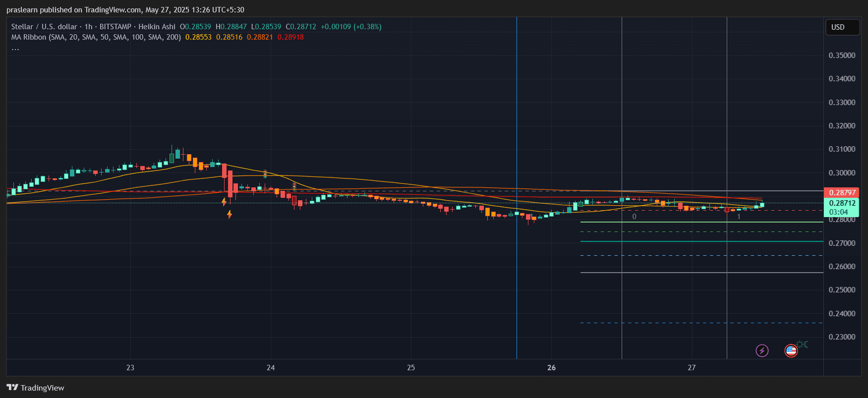Click the "1" label beside the second gray vertical line
The height and width of the screenshot is (398, 868).
739,217
